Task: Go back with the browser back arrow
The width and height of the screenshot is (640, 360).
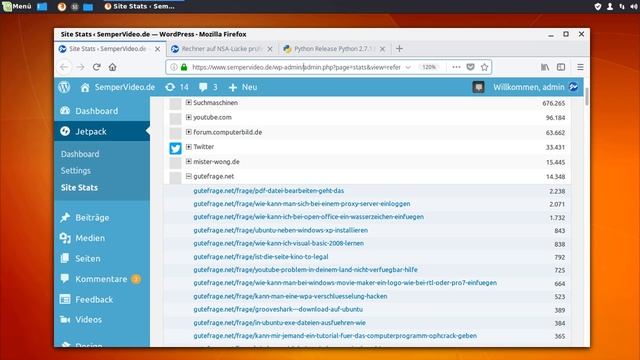Action: coord(64,67)
